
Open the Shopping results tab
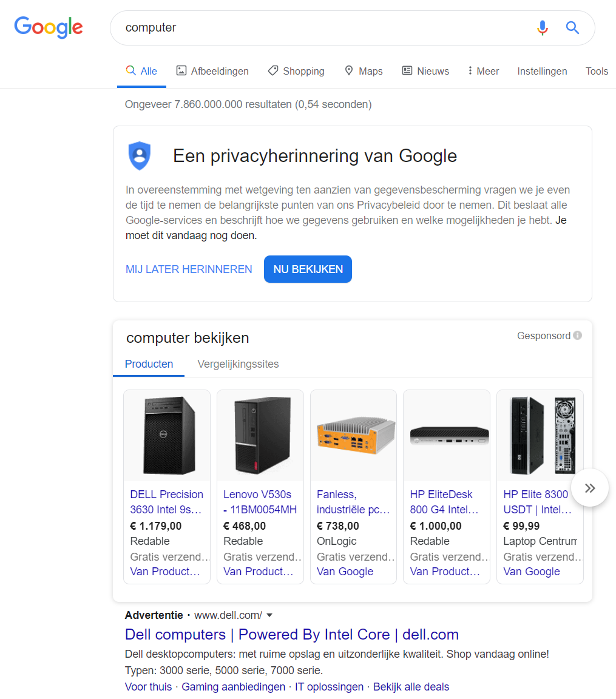pyautogui.click(x=296, y=71)
